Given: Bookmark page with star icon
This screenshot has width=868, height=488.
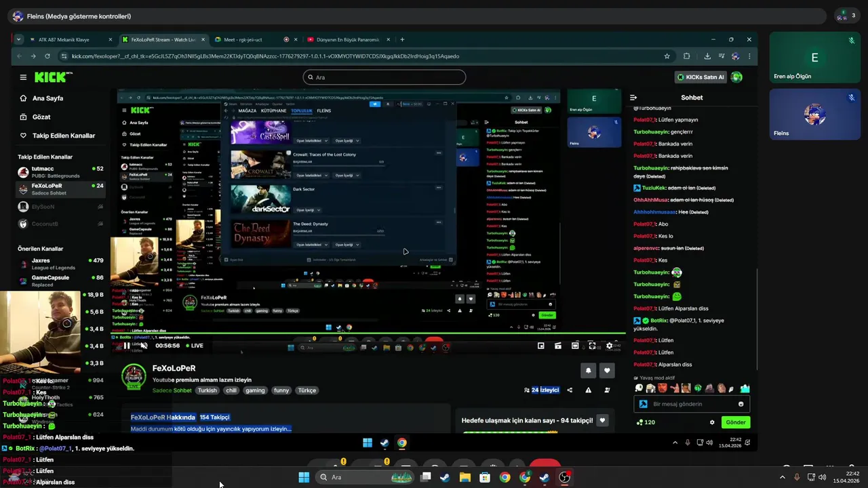Looking at the screenshot, I should (x=667, y=56).
